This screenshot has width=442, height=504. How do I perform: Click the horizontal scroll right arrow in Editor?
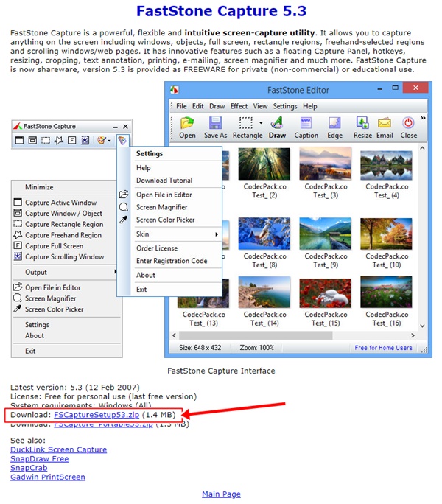tap(413, 335)
